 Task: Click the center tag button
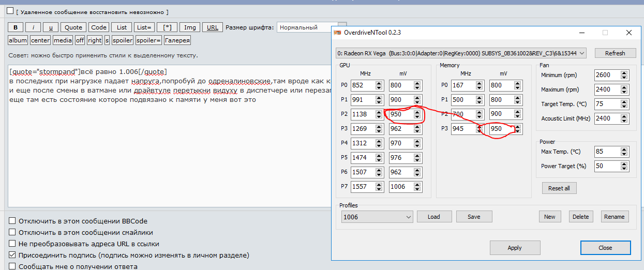pyautogui.click(x=40, y=40)
